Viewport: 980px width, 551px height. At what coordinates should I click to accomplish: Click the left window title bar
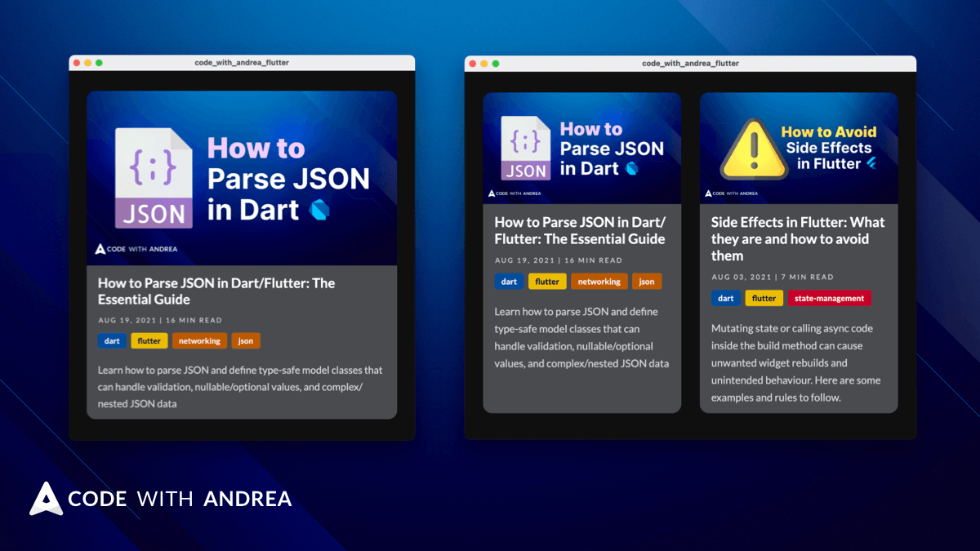242,63
